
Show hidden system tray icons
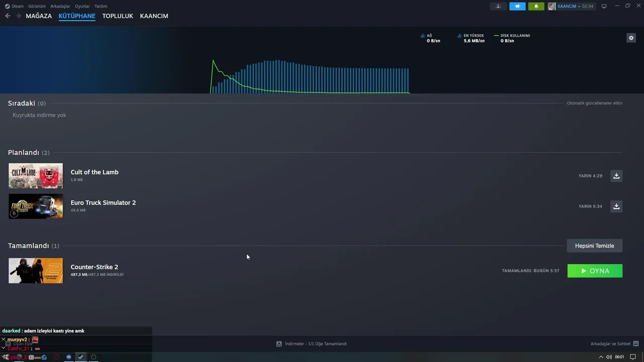pyautogui.click(x=601, y=357)
